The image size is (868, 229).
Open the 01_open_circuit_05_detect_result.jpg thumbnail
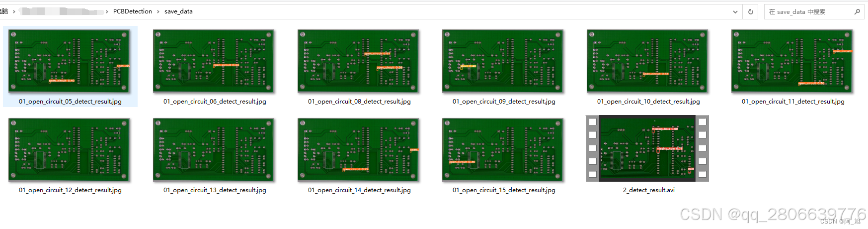click(70, 61)
